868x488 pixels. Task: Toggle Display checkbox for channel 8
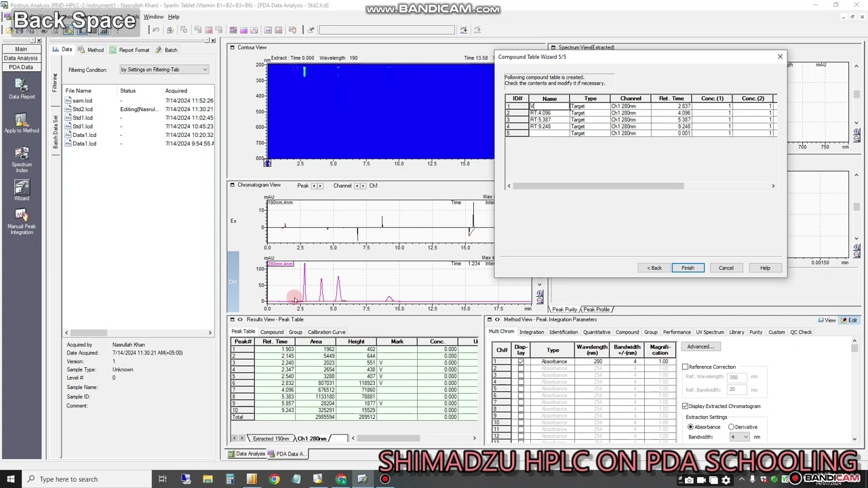coord(521,409)
